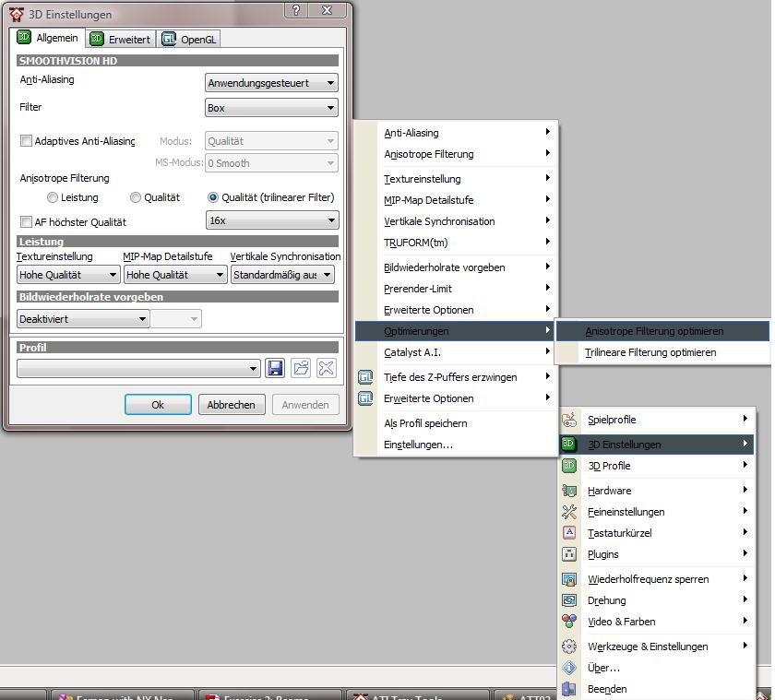Open the Tiefe des Z-Puffers erzwingen submenu
The image size is (775, 700).
457,377
